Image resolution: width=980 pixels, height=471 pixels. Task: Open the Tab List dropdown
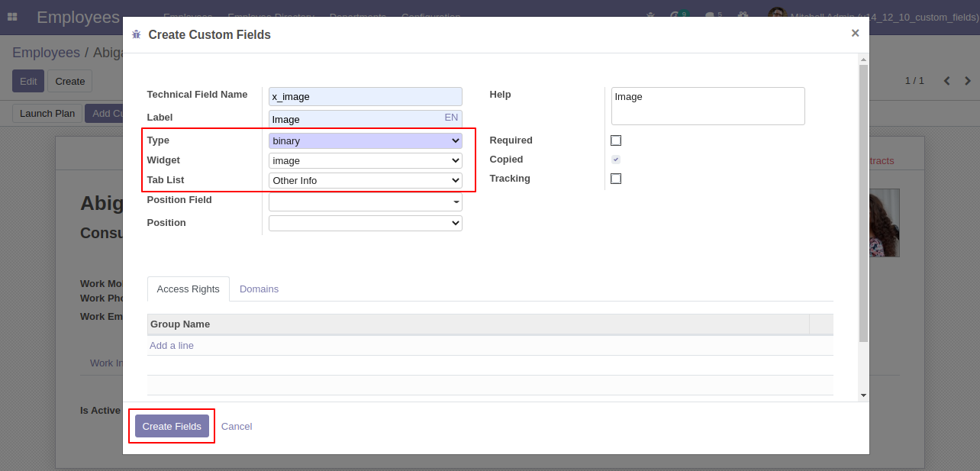365,180
